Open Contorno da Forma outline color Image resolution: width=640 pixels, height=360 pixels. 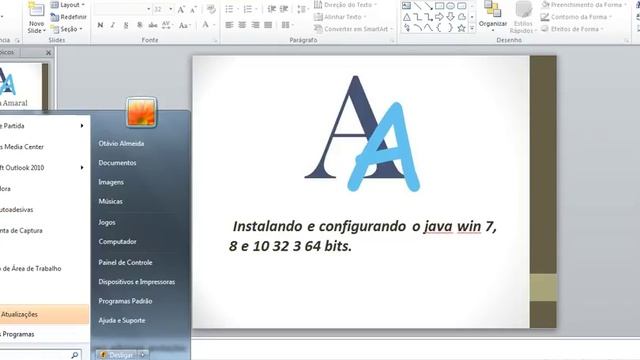point(577,17)
